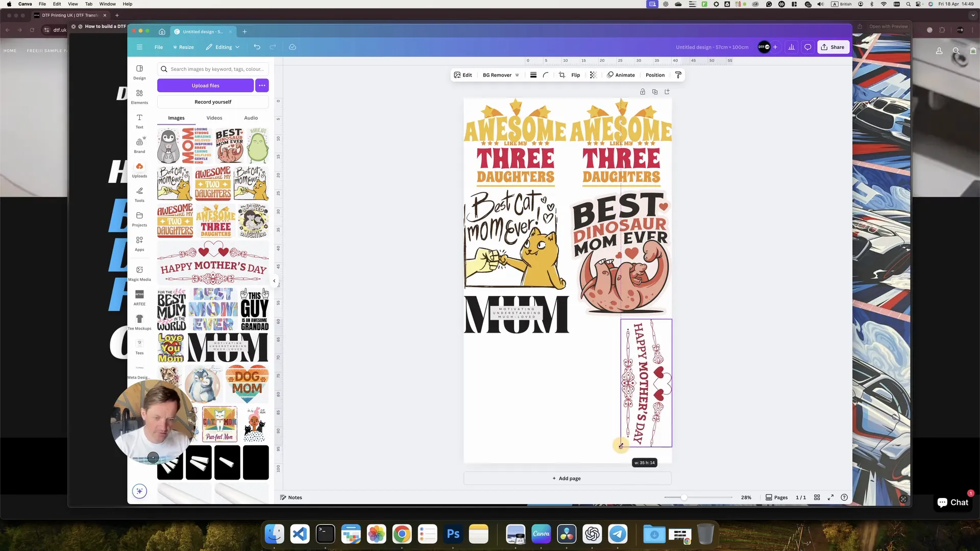
Task: Open the Uploads panel
Action: pos(139,170)
